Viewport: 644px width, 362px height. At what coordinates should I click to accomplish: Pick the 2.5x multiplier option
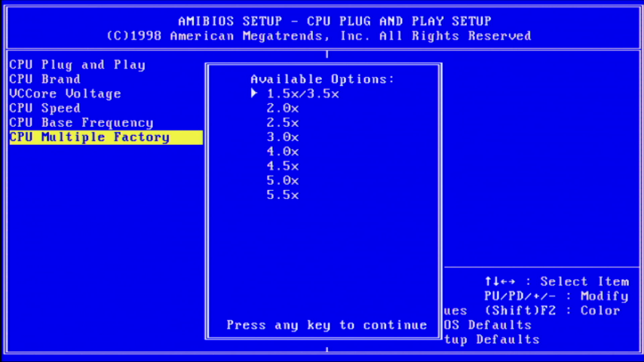coord(283,122)
